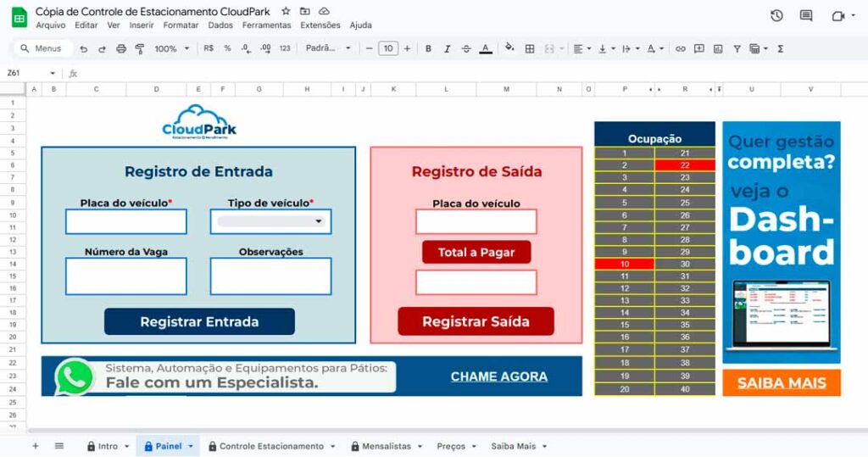Open horizontal align dropdown
868x457 pixels.
click(x=581, y=48)
